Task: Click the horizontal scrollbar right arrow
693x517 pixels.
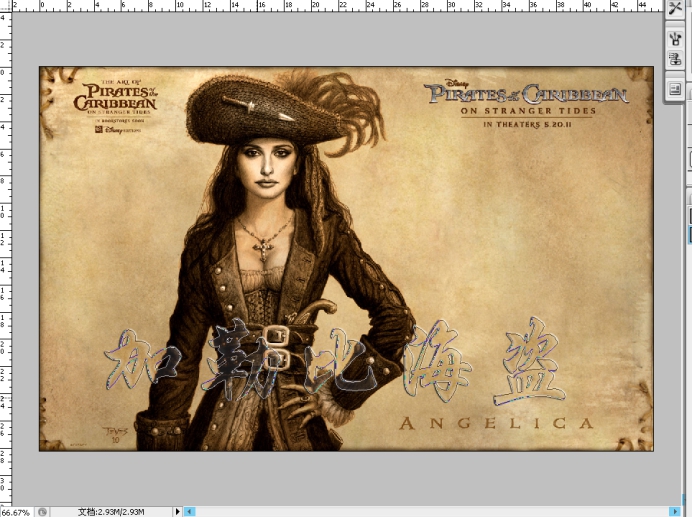Action: [675, 512]
